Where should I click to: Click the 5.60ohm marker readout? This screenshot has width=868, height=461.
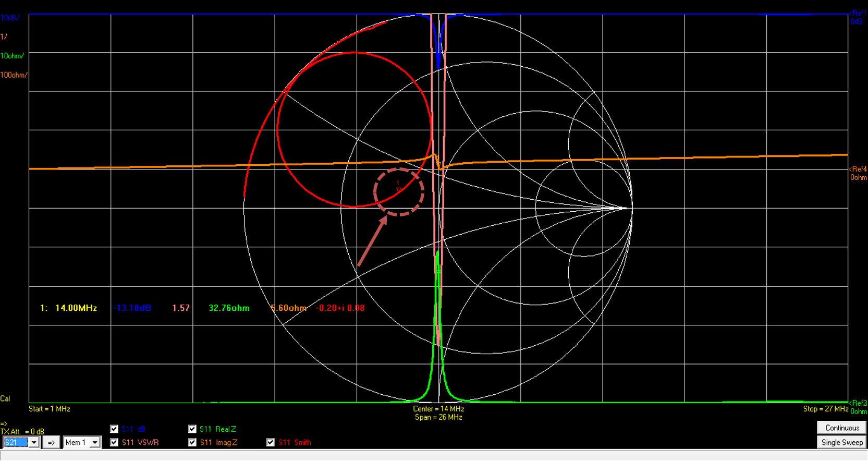(288, 308)
